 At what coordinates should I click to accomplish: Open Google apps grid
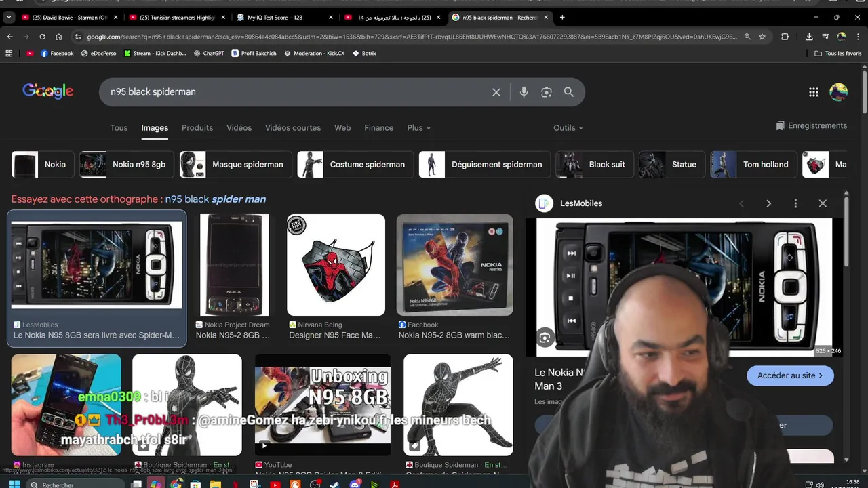(814, 92)
